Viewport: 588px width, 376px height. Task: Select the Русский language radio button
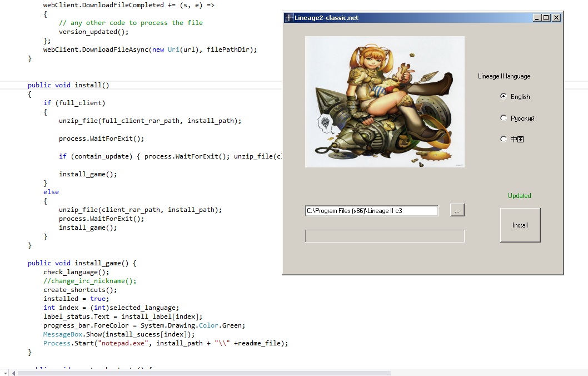pyautogui.click(x=504, y=118)
